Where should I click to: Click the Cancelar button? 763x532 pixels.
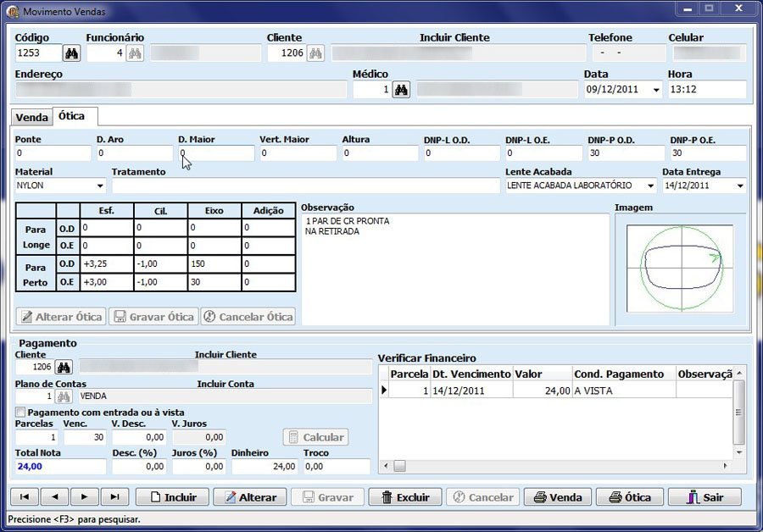482,497
